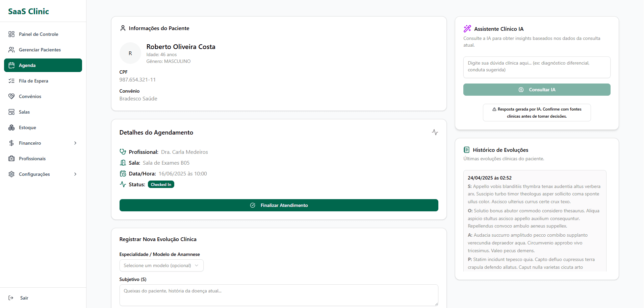Focus the Subjetivo (S) text area

tap(278, 295)
